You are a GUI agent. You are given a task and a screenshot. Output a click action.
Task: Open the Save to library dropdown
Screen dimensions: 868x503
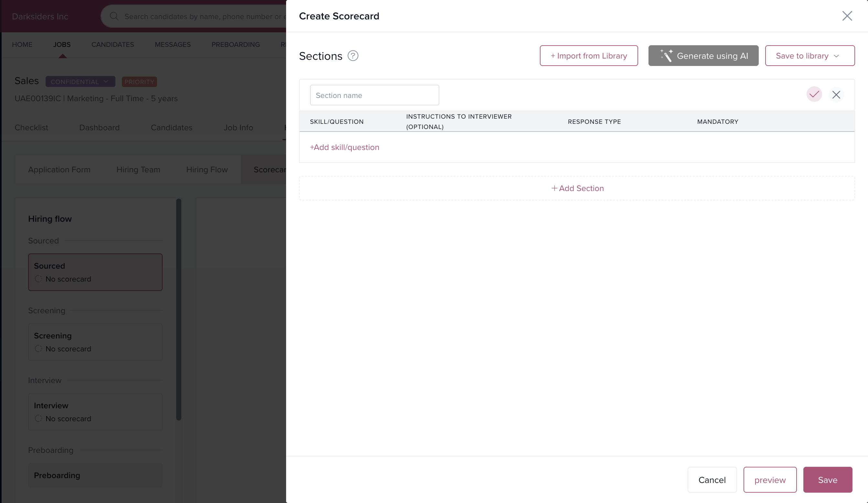(x=809, y=56)
